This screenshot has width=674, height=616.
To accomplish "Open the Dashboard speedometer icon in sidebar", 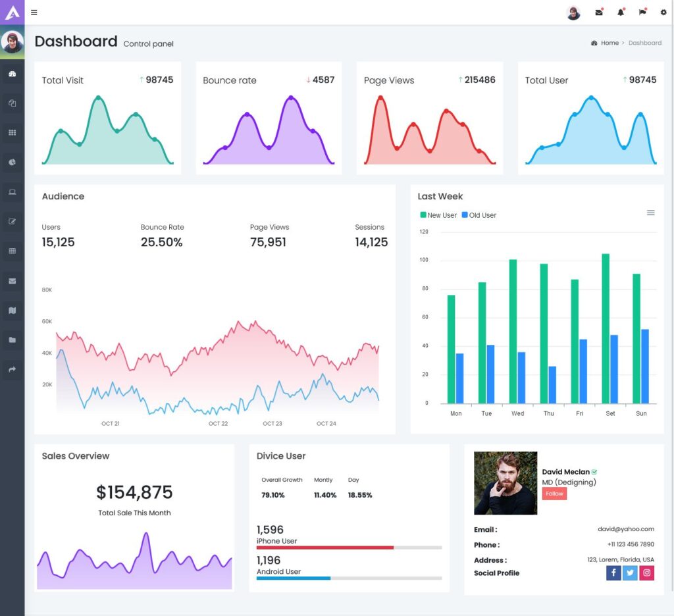I will (13, 73).
